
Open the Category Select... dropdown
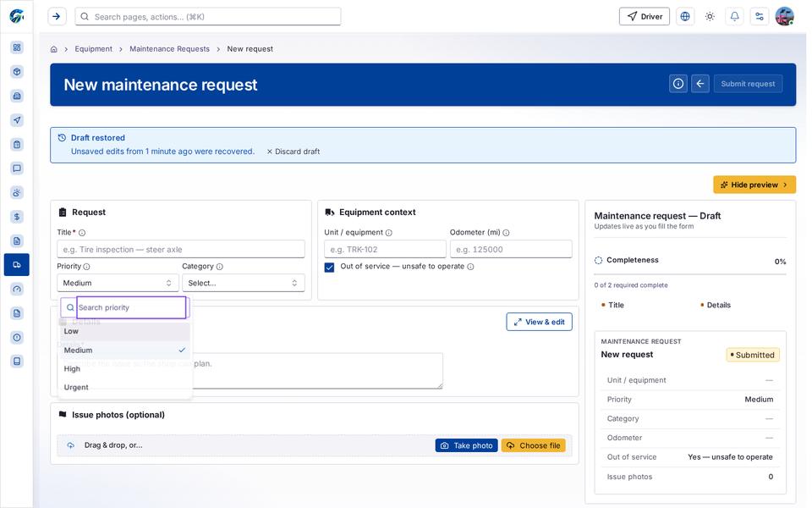244,283
